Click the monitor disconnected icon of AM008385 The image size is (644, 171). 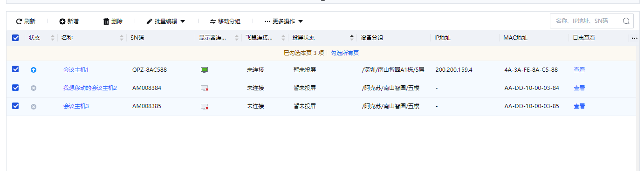[205, 106]
